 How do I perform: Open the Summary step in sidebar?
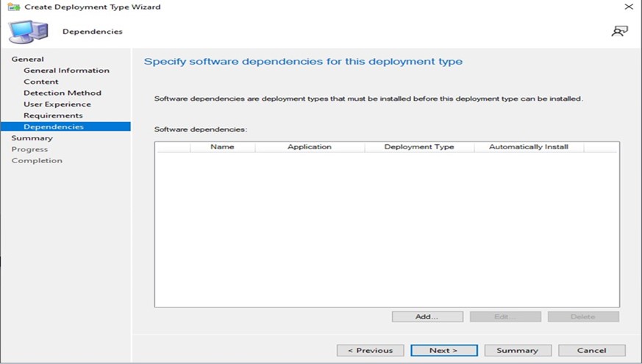click(x=32, y=138)
